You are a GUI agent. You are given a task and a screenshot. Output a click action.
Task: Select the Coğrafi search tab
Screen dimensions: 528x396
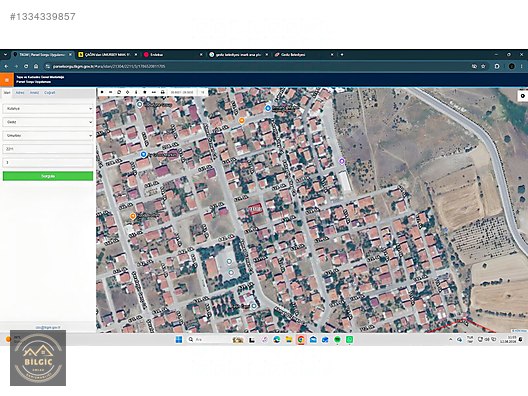pos(50,93)
